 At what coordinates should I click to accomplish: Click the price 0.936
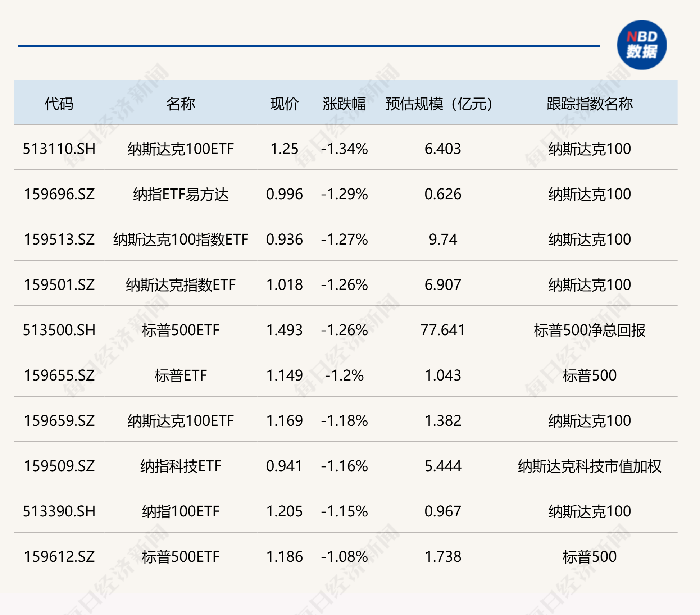pyautogui.click(x=284, y=240)
